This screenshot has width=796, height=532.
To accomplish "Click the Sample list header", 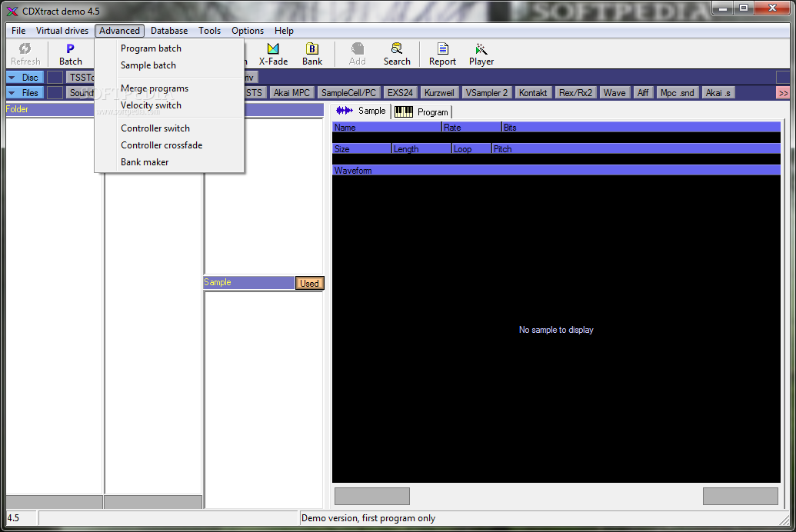I will [248, 282].
